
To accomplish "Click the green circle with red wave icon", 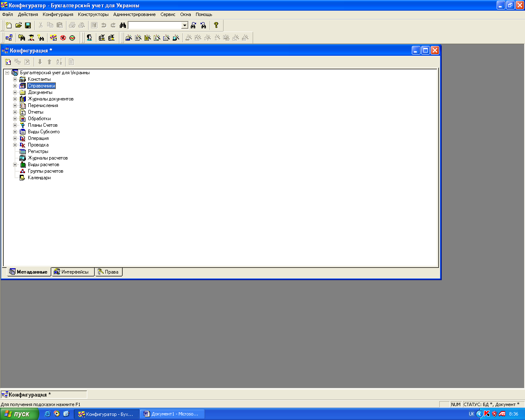I will pyautogui.click(x=73, y=38).
